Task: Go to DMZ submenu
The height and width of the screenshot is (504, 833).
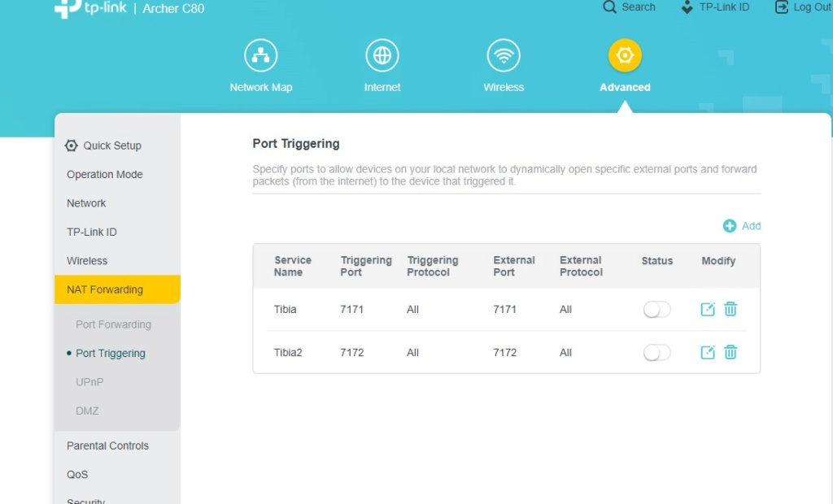Action: click(87, 411)
